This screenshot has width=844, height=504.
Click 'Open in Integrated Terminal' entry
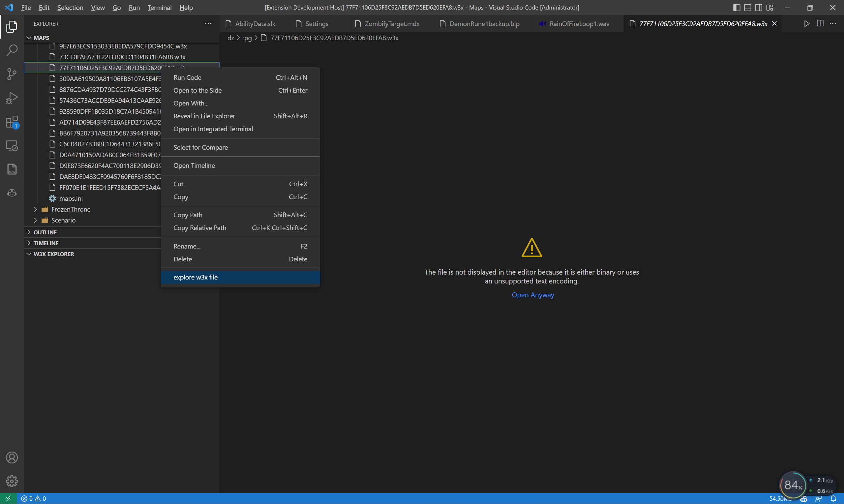click(240, 129)
